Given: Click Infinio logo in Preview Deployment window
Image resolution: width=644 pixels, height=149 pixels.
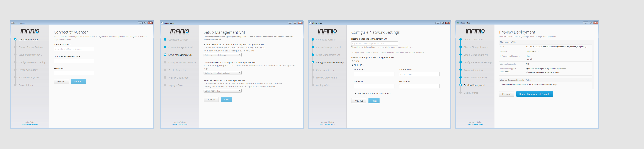Looking at the screenshot, I should point(475,31).
